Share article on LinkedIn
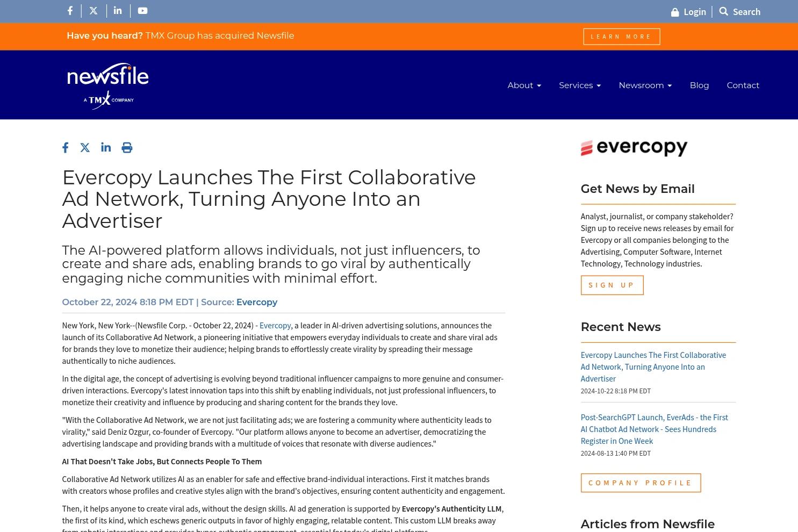This screenshot has height=532, width=798. (106, 147)
